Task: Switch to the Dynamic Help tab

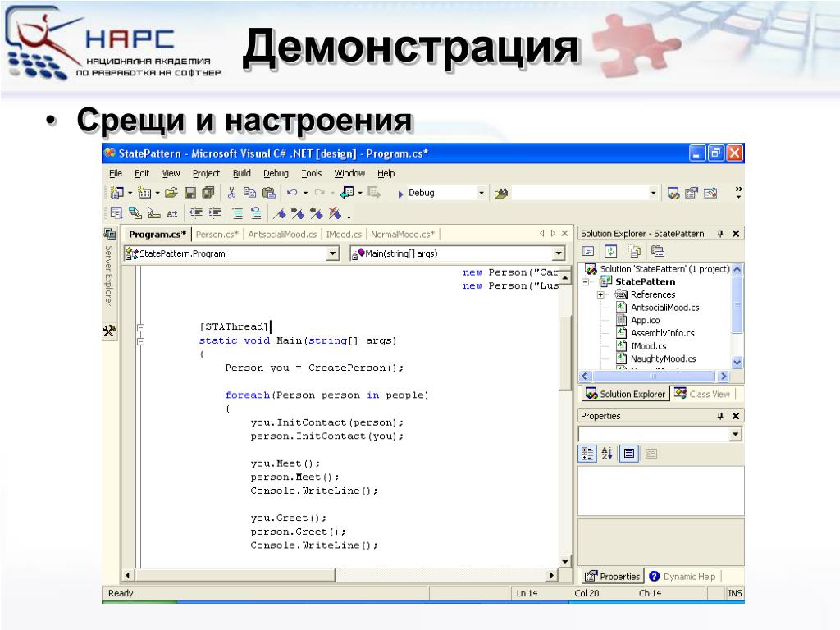Action: pyautogui.click(x=683, y=577)
